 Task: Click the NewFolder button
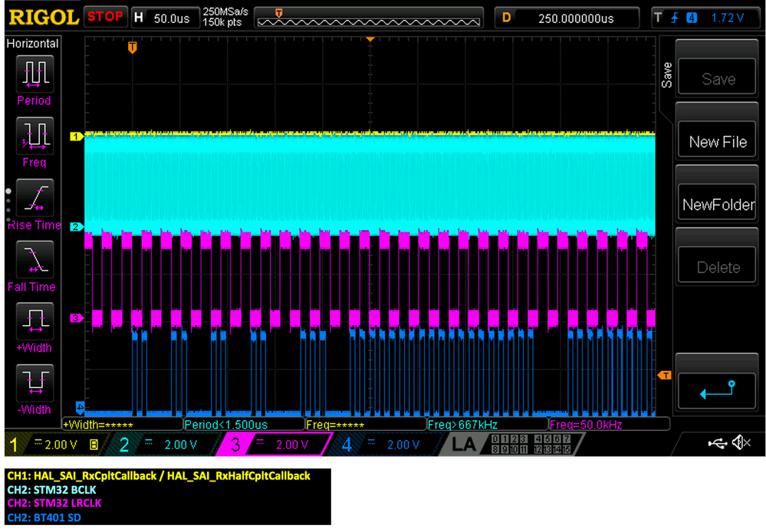coord(717,205)
